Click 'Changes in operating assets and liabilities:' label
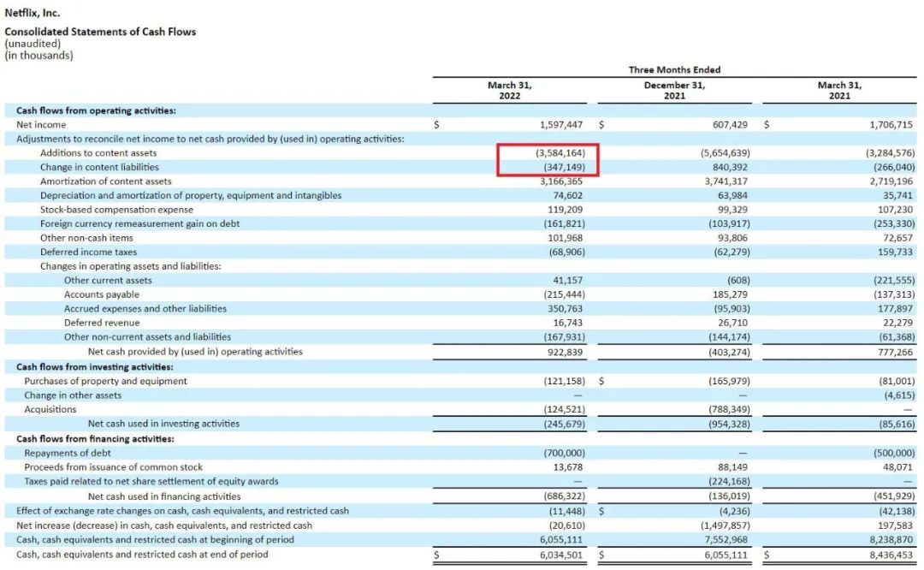This screenshot has height=570, width=924. click(131, 266)
